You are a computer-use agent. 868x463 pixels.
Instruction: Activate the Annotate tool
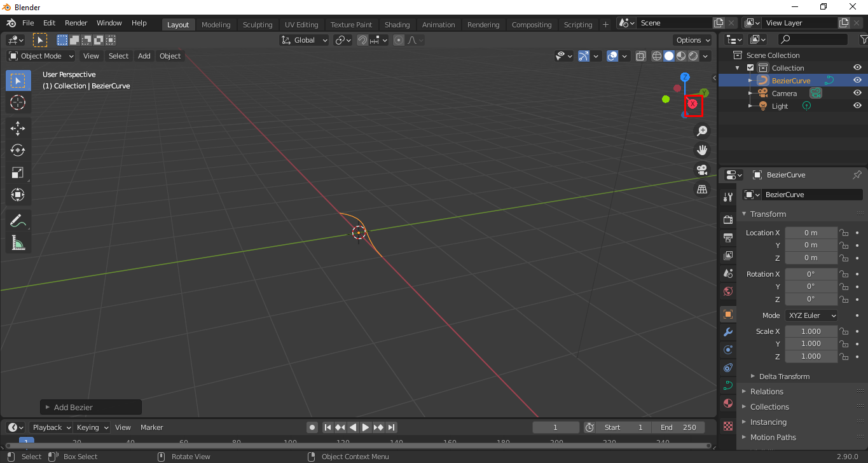pos(18,220)
